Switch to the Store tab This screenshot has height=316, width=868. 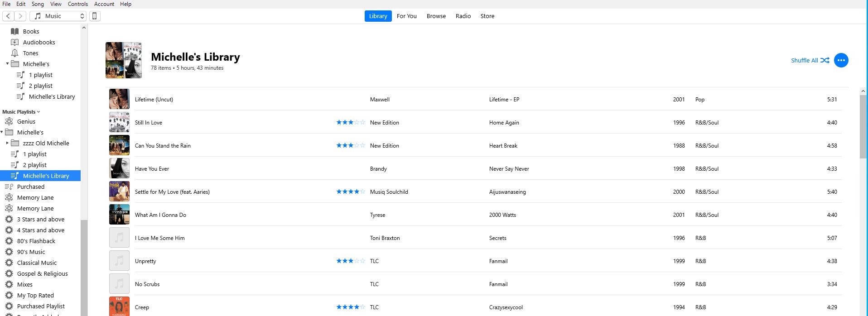pyautogui.click(x=487, y=16)
